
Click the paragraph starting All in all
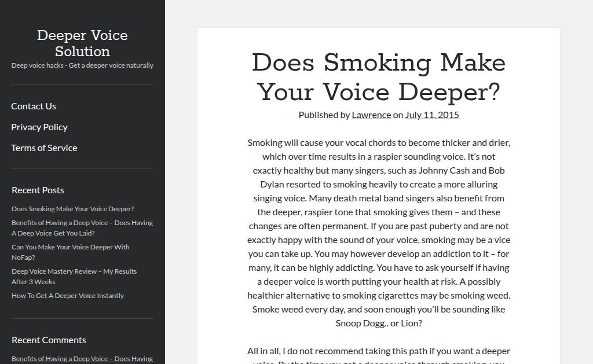[x=379, y=351]
